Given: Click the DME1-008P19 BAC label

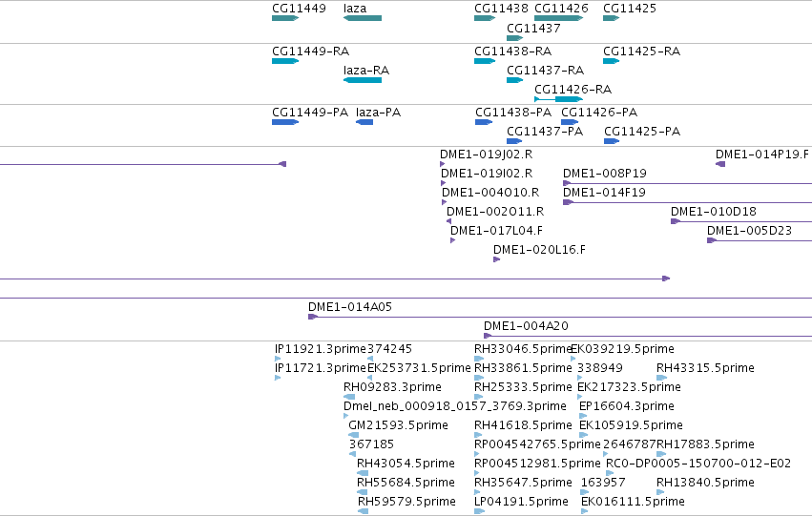Looking at the screenshot, I should point(605,174).
